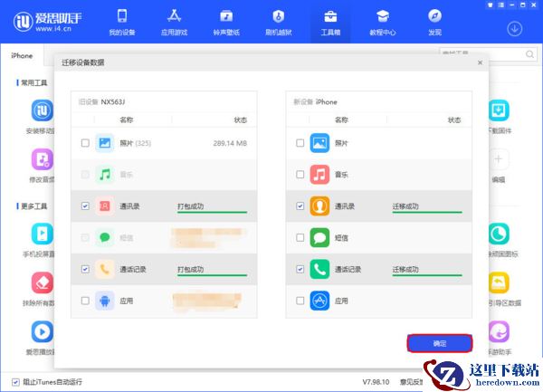Click the new device Music icon
Image resolution: width=543 pixels, height=392 pixels.
pos(319,175)
